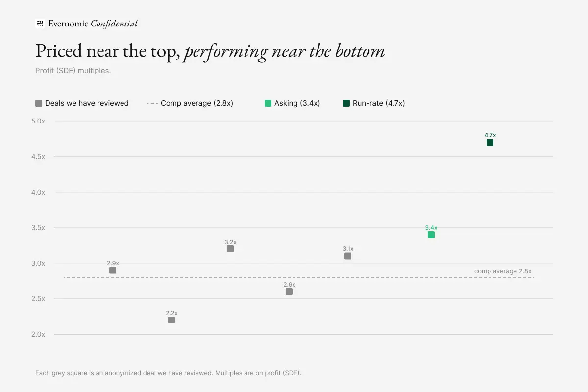588x392 pixels.
Task: Select the 2.9x grey deal marker
Action: [x=113, y=270]
